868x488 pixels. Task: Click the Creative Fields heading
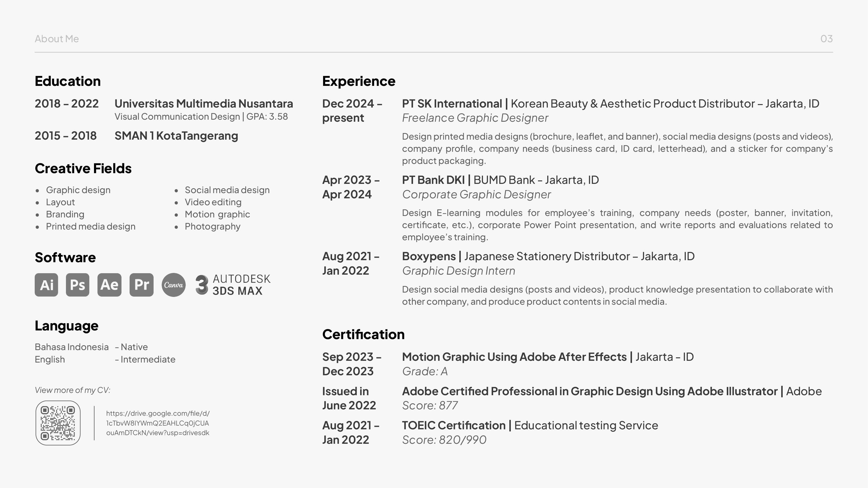click(83, 168)
